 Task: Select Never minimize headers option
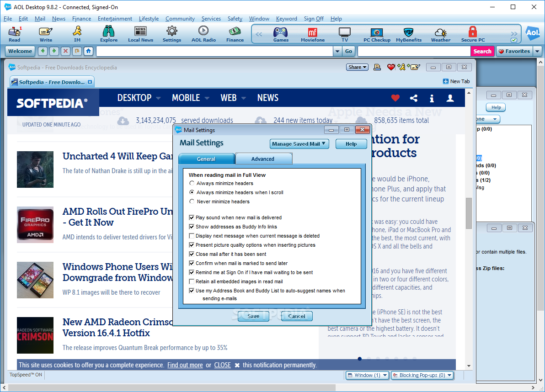click(x=192, y=201)
